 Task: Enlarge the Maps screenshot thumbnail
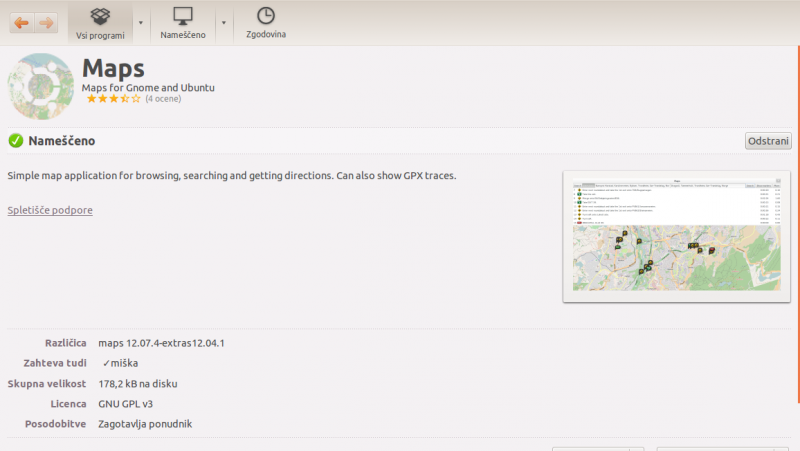click(x=677, y=237)
